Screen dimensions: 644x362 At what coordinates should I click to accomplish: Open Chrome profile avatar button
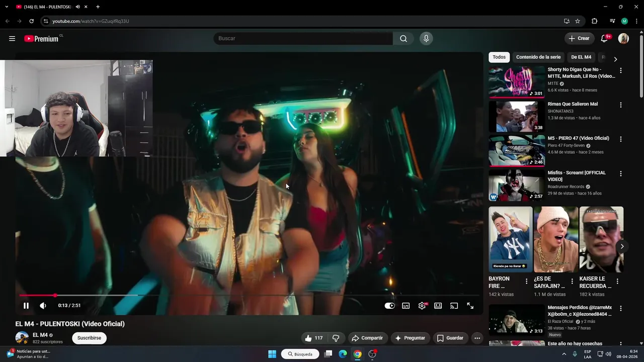click(624, 21)
